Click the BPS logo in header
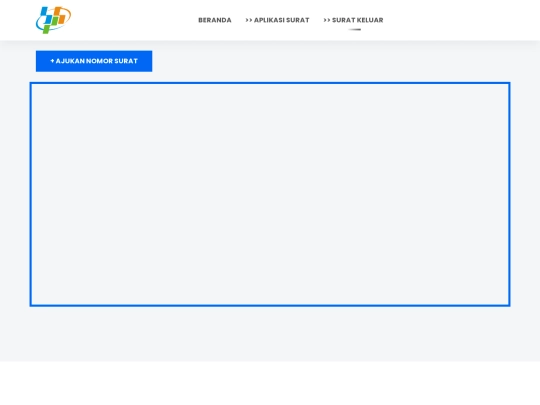This screenshot has width=540, height=405. pyautogui.click(x=53, y=20)
